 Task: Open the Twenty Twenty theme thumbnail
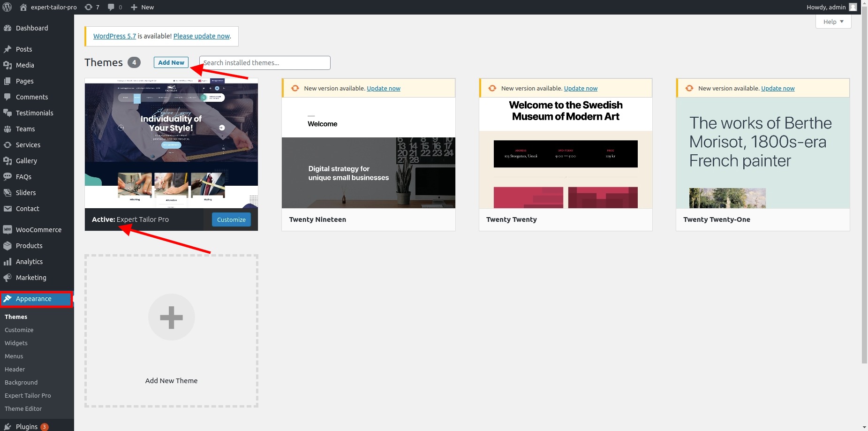coord(566,153)
